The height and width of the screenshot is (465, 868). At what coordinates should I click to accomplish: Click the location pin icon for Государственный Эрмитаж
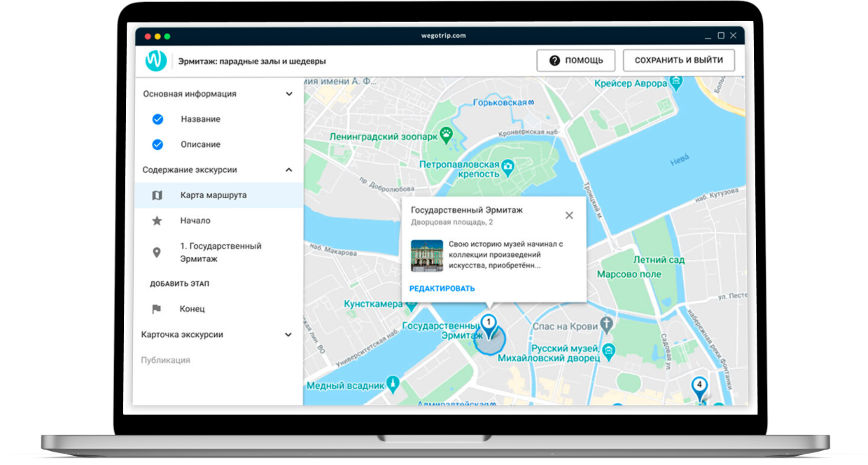(157, 252)
